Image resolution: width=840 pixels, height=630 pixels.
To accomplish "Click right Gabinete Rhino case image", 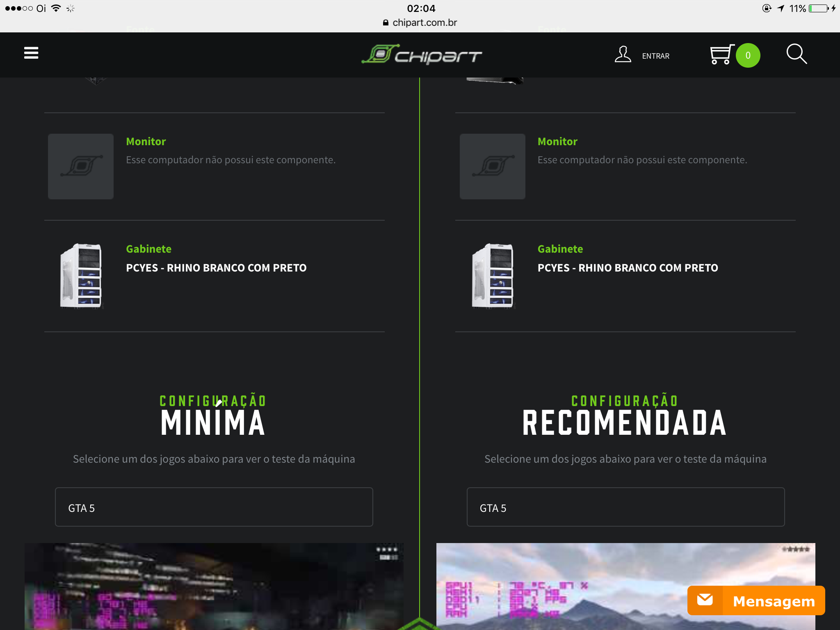I will [492, 276].
